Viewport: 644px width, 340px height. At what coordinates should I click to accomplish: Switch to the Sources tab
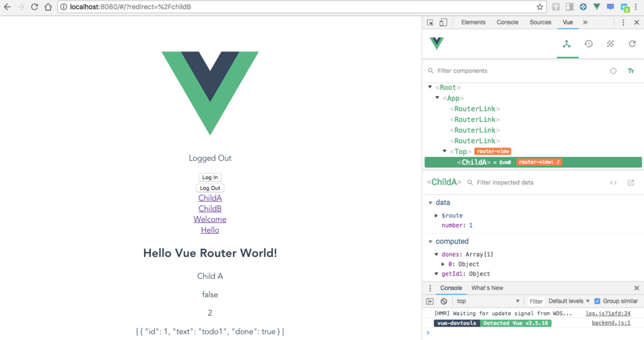(540, 23)
